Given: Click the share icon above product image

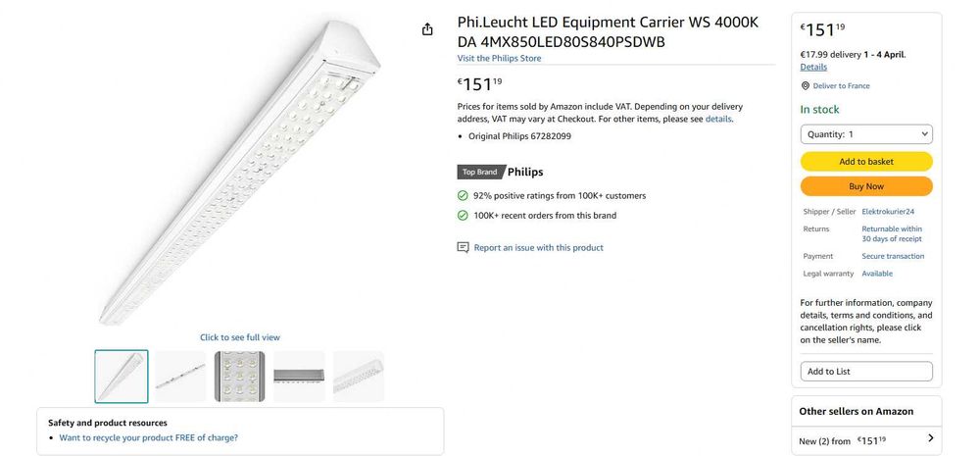Looking at the screenshot, I should click(427, 29).
